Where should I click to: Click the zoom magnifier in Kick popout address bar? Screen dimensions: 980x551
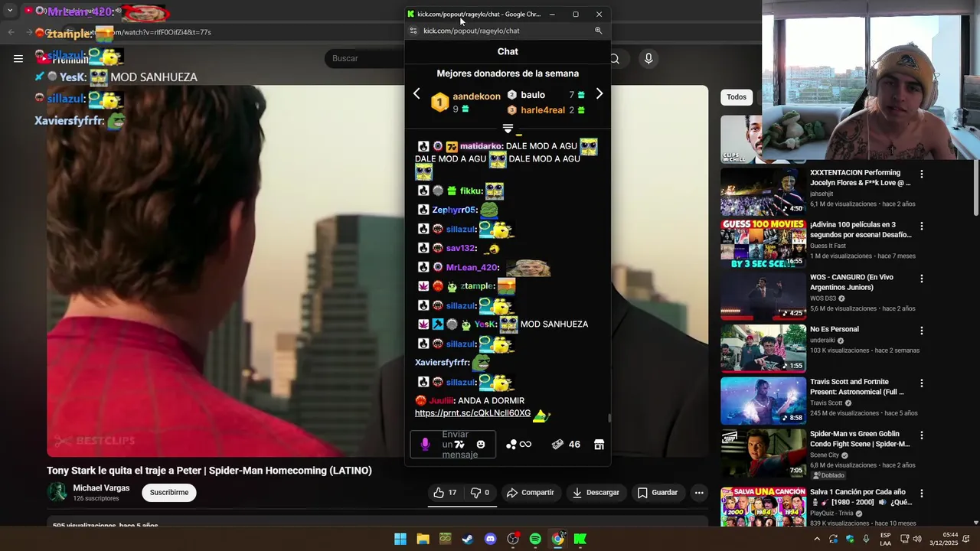(599, 31)
